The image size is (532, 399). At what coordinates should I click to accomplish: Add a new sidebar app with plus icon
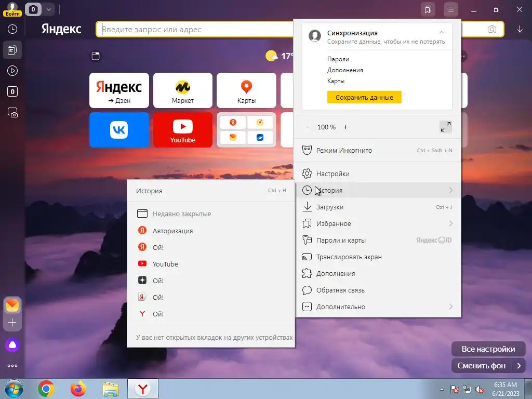(12, 322)
